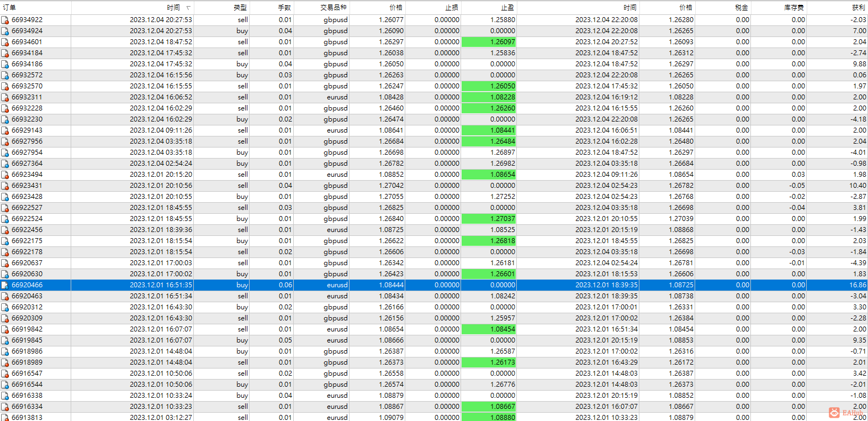This screenshot has width=868, height=421.
Task: Select the icon of order 66932572
Action: click(x=5, y=75)
